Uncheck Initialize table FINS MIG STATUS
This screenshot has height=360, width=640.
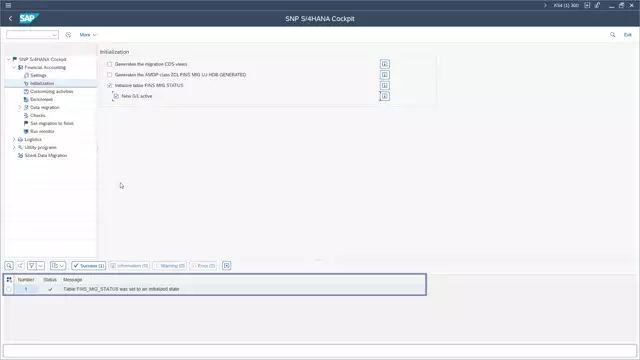pyautogui.click(x=109, y=85)
